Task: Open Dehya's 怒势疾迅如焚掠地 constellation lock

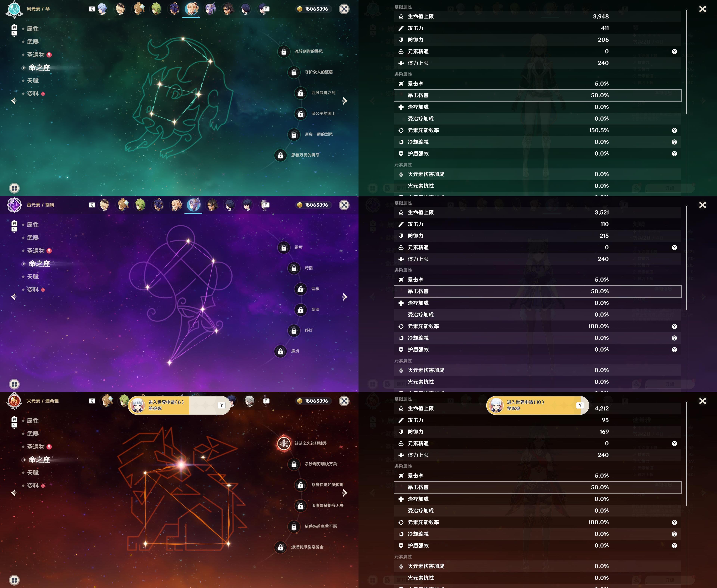Action: point(301,485)
